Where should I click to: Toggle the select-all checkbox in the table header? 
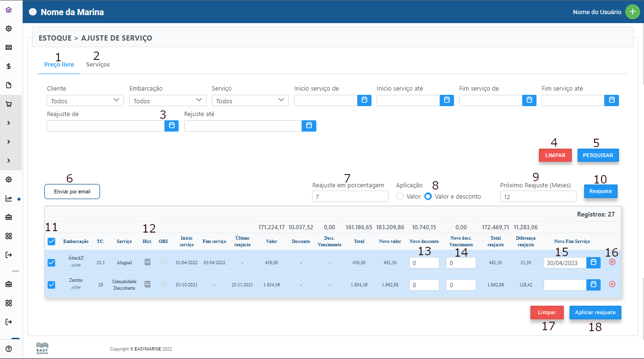click(51, 242)
